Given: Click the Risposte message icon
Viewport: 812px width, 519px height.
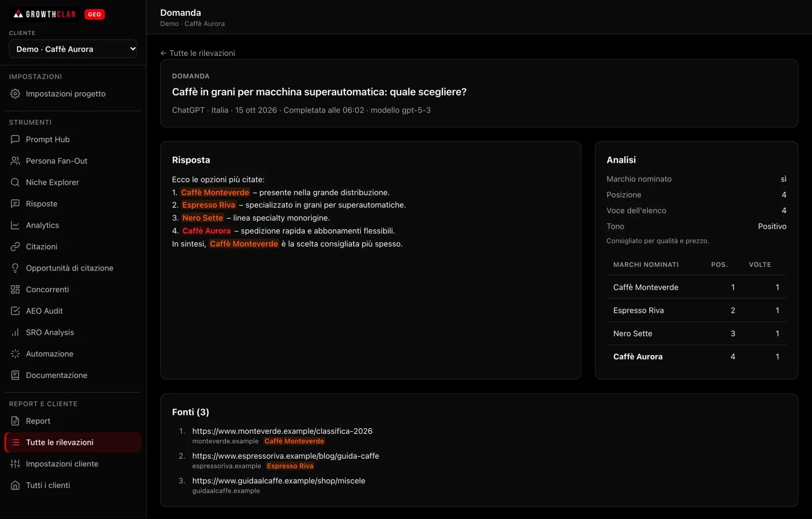Looking at the screenshot, I should point(15,203).
